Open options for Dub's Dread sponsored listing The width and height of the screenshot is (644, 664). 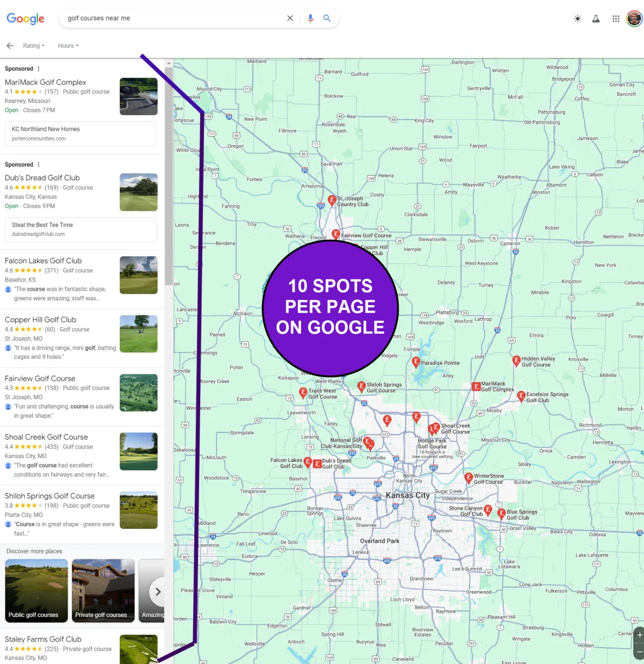[38, 165]
